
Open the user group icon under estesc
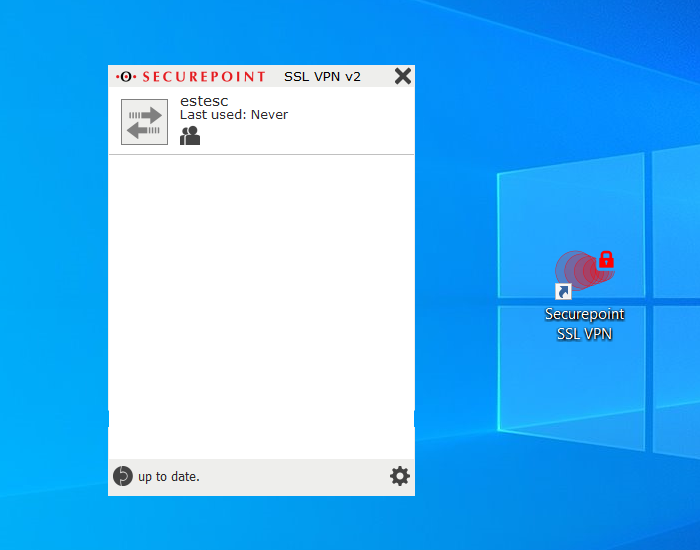tap(190, 135)
